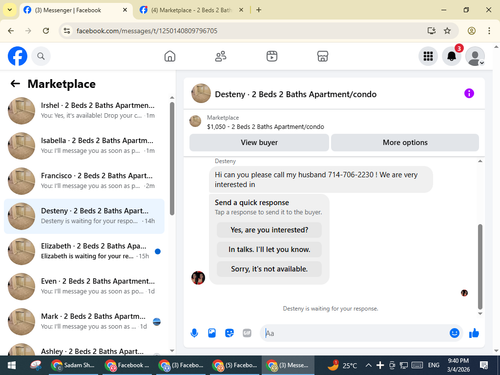
Task: Click the View buyer button
Action: 259,142
